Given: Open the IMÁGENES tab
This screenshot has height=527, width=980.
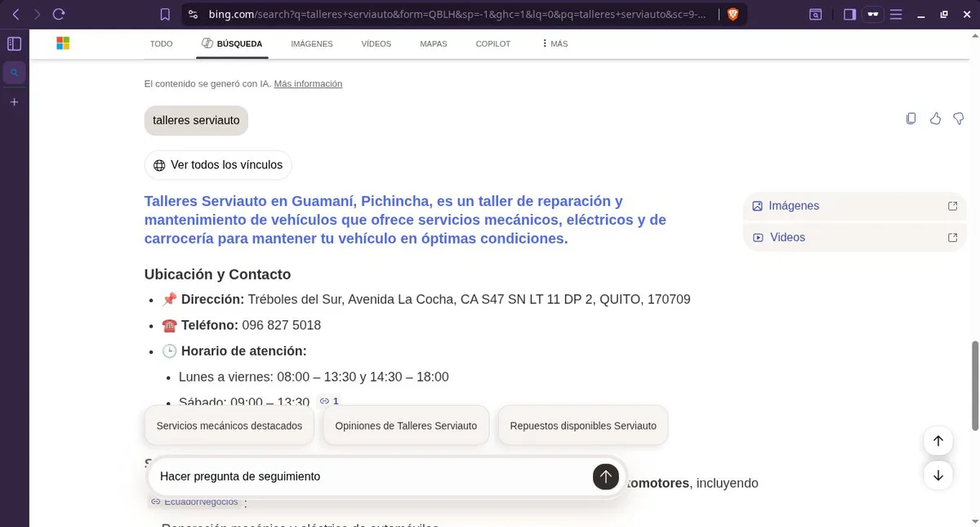Looking at the screenshot, I should (x=312, y=44).
